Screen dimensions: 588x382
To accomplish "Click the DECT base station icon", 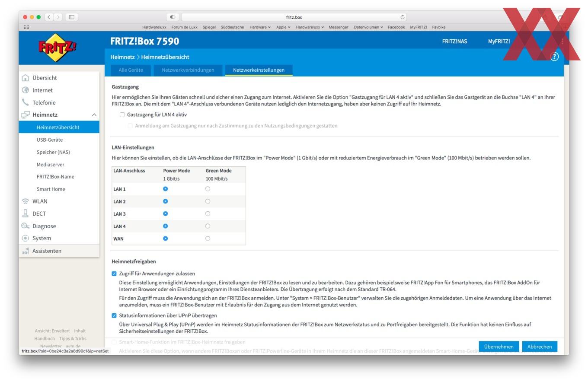I will click(x=26, y=213).
